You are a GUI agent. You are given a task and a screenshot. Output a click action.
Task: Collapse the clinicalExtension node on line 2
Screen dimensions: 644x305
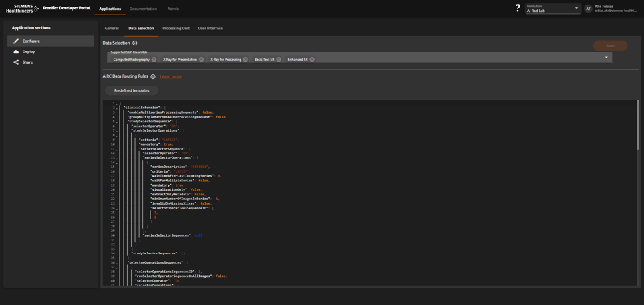(117, 108)
